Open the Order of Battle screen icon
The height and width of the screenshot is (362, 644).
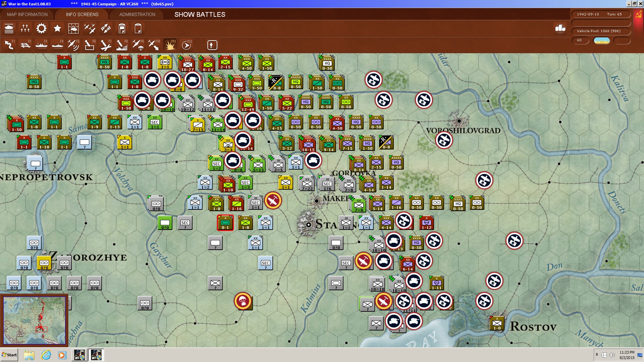pos(9,28)
